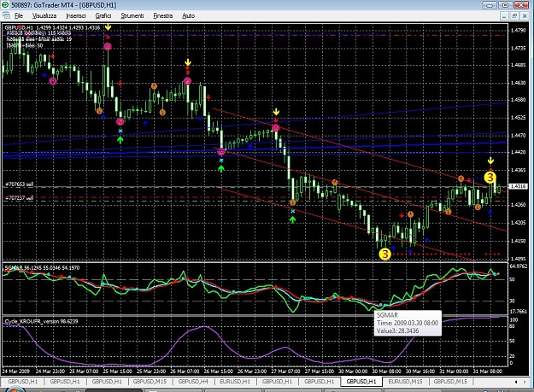Click price scale value 1.4525
The width and height of the screenshot is (534, 392).
pyautogui.click(x=519, y=118)
